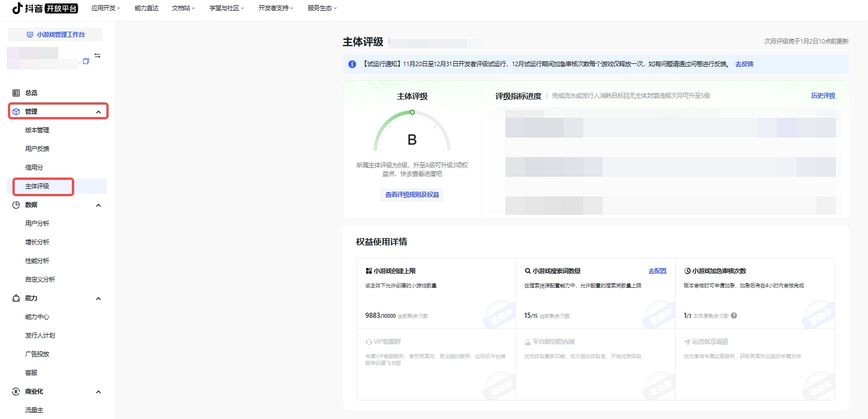
Task: Open 版本管理 in the sidebar
Action: [x=37, y=130]
